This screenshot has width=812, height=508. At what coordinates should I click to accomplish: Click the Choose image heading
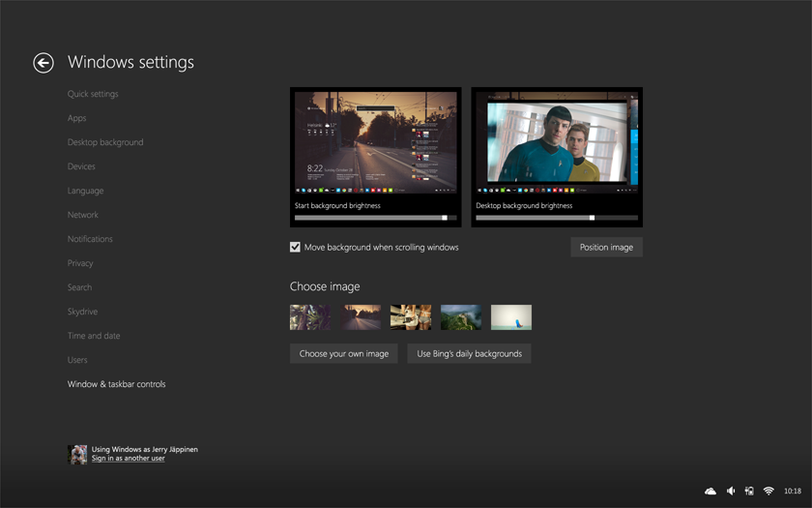click(x=325, y=286)
